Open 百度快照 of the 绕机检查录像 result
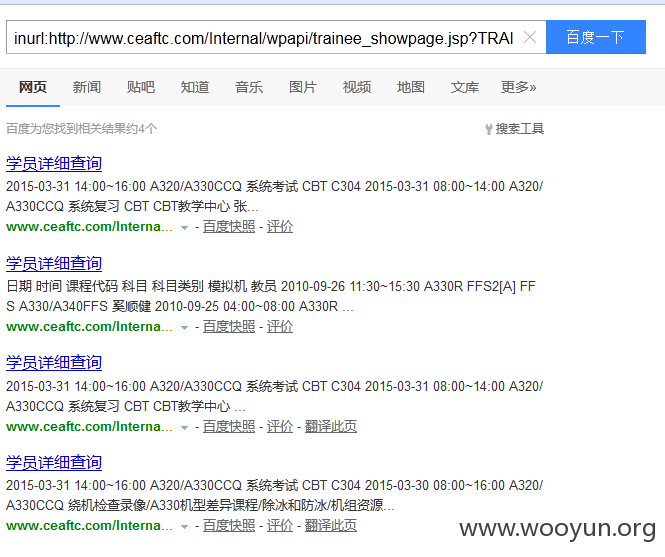Image resolution: width=665 pixels, height=557 pixels. (229, 526)
